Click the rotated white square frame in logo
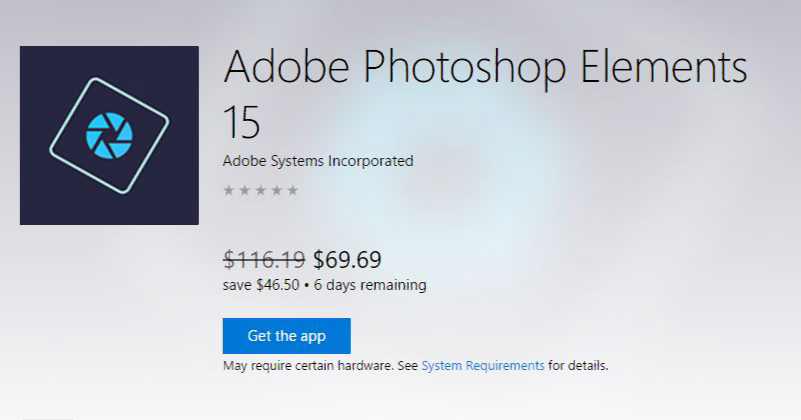The height and width of the screenshot is (420, 801). coord(109,135)
